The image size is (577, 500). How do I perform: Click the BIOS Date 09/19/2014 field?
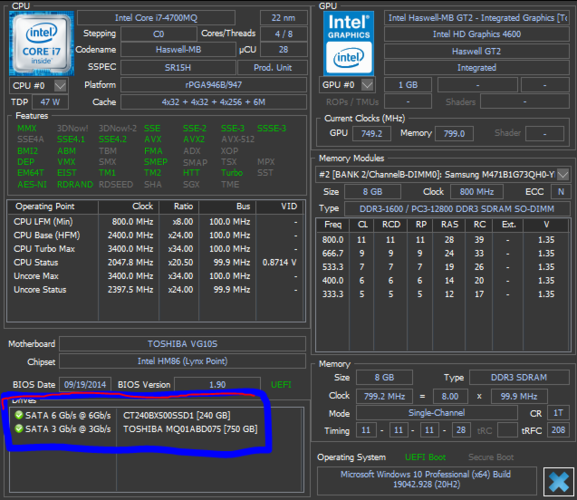[85, 384]
